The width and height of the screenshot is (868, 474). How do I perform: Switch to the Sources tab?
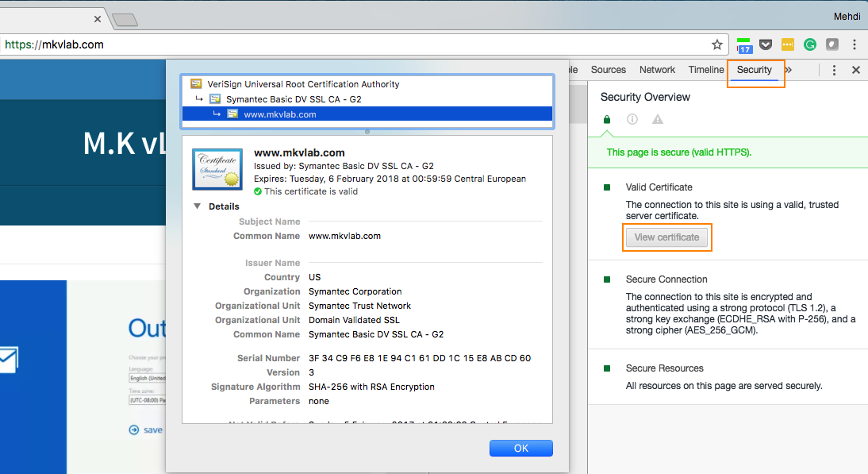tap(609, 70)
